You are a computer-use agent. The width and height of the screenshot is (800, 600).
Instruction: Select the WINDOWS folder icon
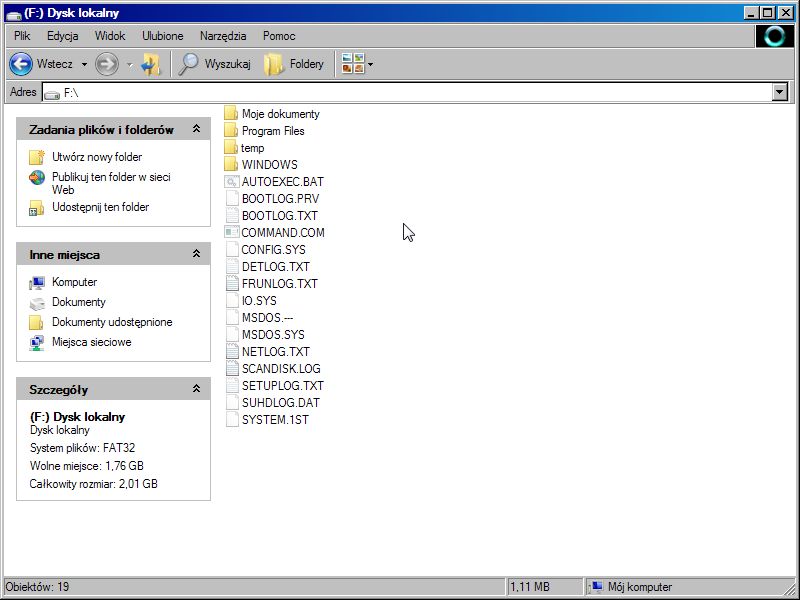click(x=231, y=164)
